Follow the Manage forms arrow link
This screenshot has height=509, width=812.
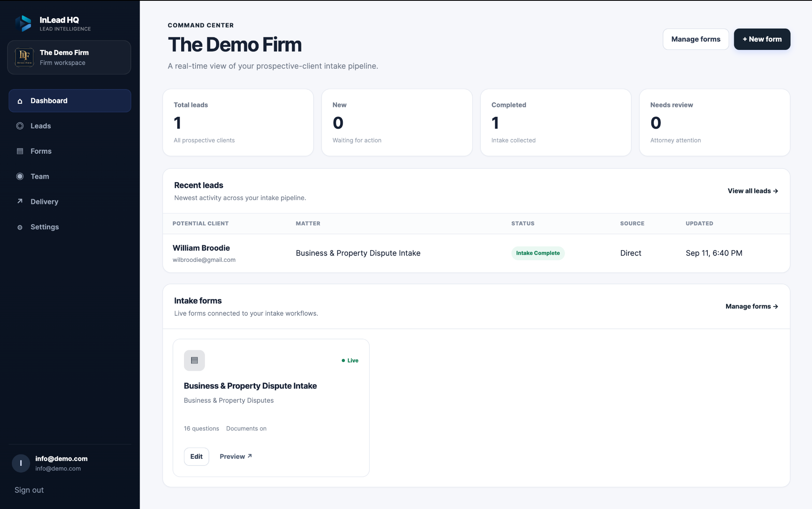[x=752, y=307]
